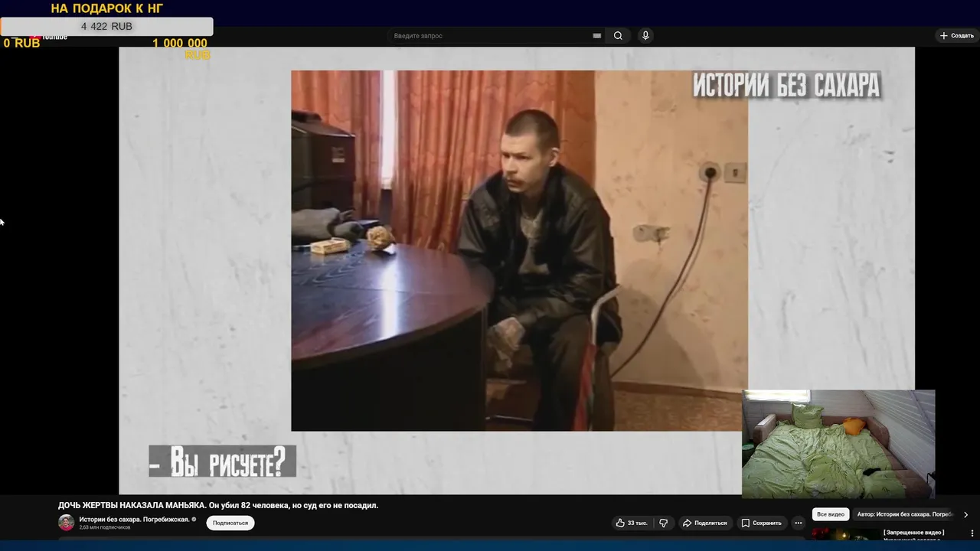
Task: Click the '2,63 млн подписчиков' subscriber count
Action: point(105,527)
